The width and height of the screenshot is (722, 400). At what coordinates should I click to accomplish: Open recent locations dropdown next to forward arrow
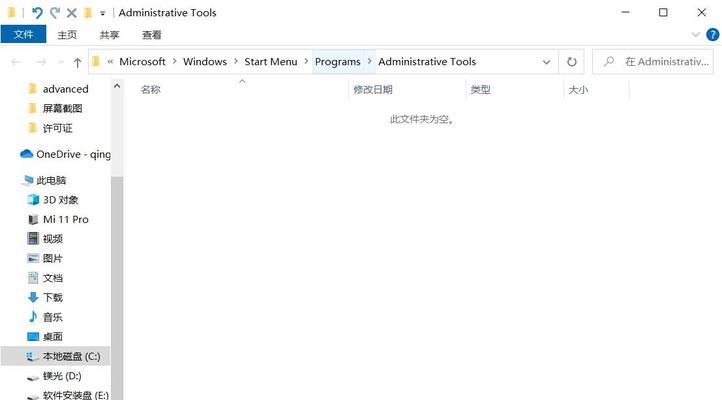(59, 62)
